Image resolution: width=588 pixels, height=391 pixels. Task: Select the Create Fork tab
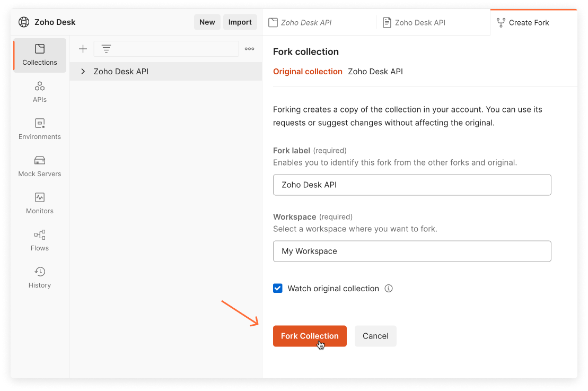coord(533,22)
